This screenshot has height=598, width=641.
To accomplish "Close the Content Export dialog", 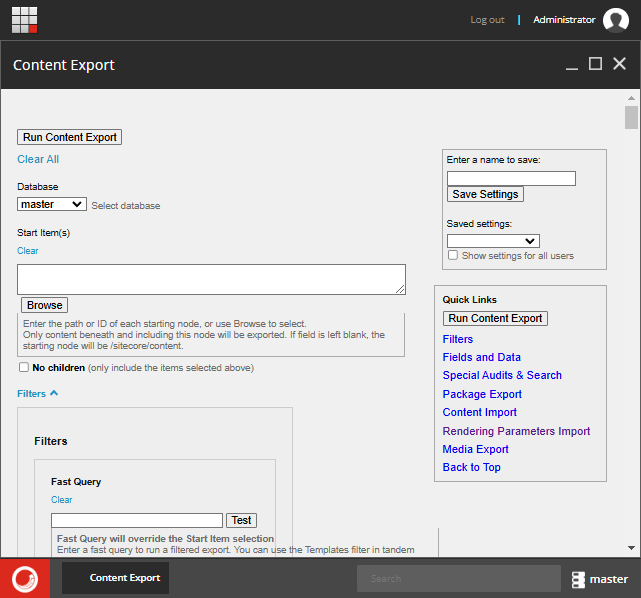I will [619, 64].
